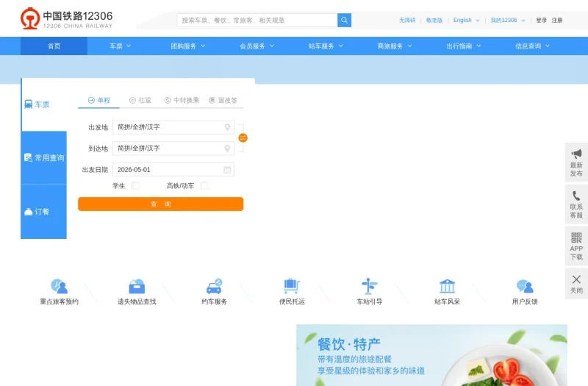Focus the 出发地 input field
Screen dimensions: 588x386
173,127
